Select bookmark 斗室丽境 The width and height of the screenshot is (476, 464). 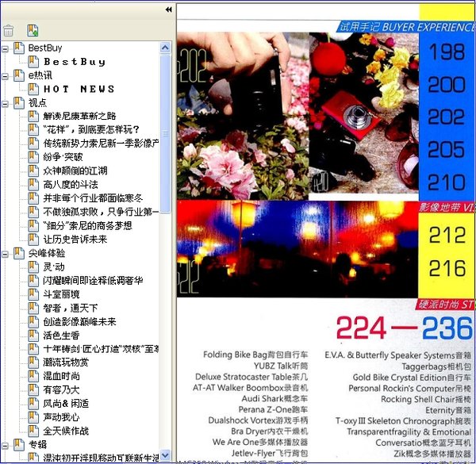pos(61,294)
